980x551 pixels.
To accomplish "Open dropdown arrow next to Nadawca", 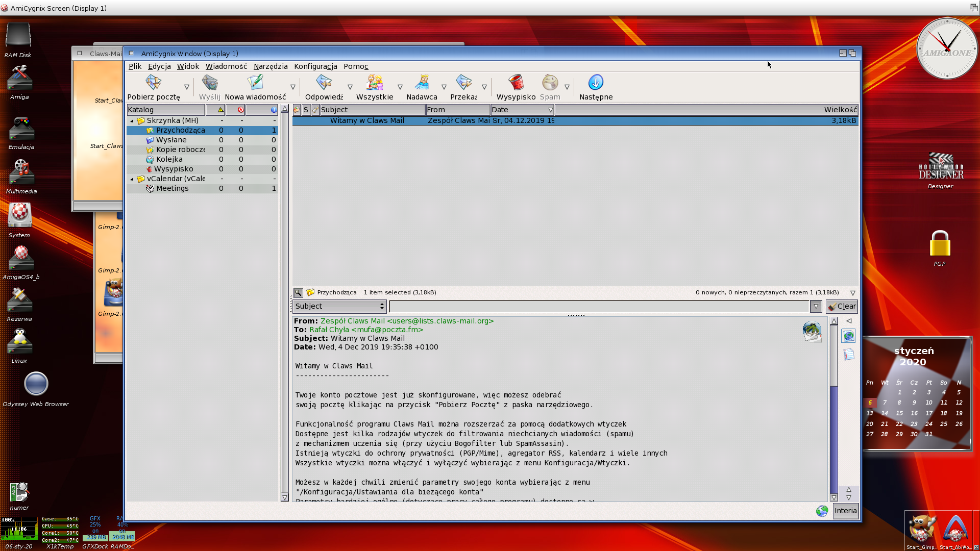I will [444, 87].
